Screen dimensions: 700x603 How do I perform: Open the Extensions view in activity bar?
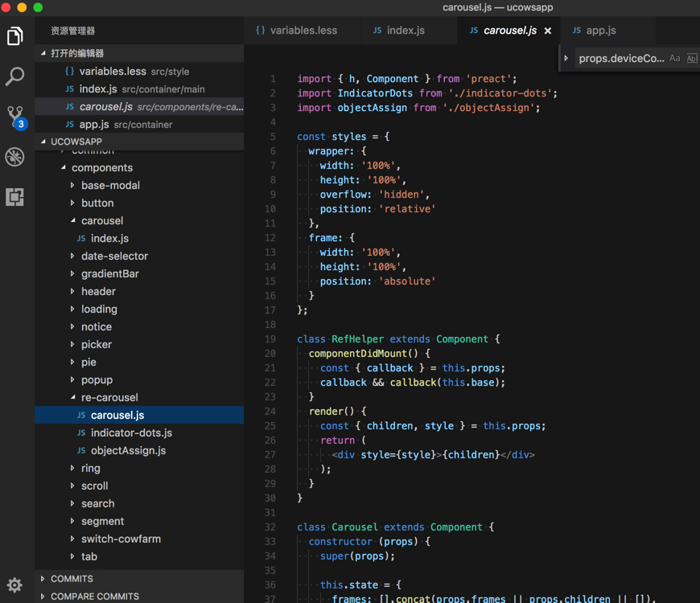15,197
